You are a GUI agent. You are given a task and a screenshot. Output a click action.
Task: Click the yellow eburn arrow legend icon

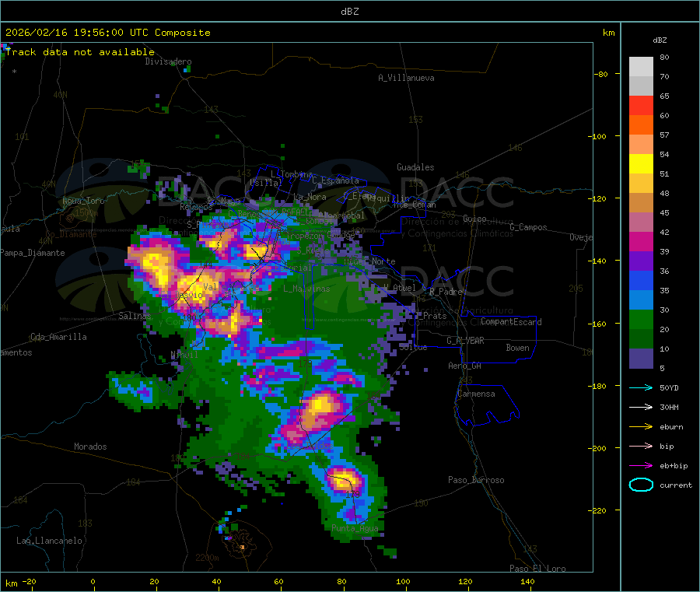tap(641, 427)
